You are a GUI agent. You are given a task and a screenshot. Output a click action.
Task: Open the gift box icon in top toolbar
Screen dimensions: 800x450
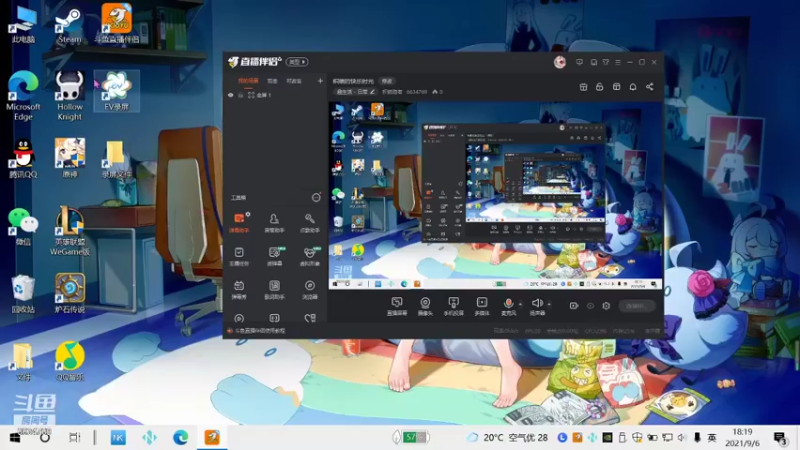click(x=583, y=87)
